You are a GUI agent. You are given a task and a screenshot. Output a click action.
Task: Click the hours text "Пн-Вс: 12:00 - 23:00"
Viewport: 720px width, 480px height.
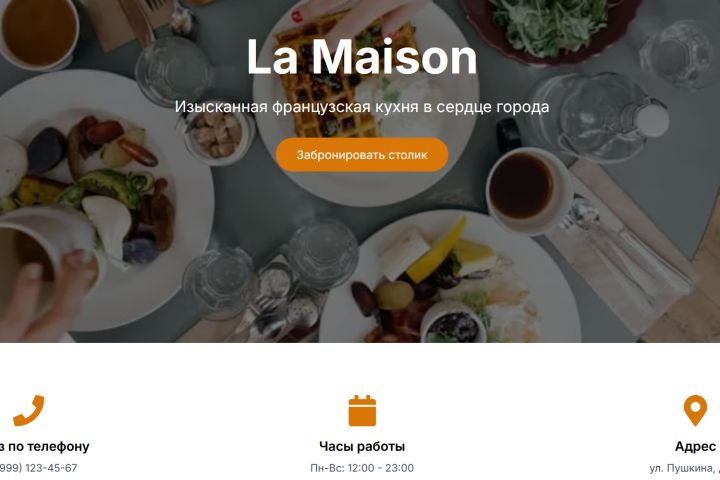362,468
